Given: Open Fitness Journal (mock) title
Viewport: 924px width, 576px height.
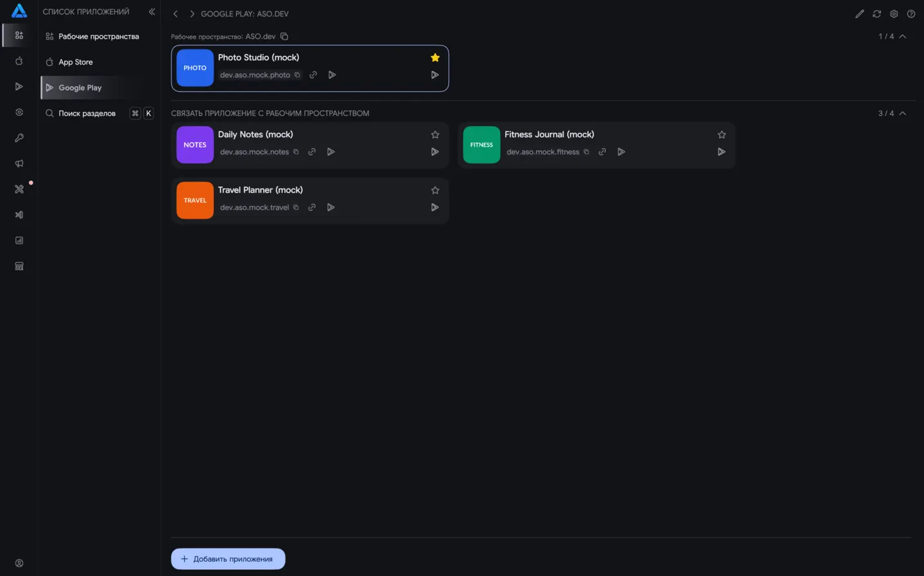Looking at the screenshot, I should click(549, 135).
